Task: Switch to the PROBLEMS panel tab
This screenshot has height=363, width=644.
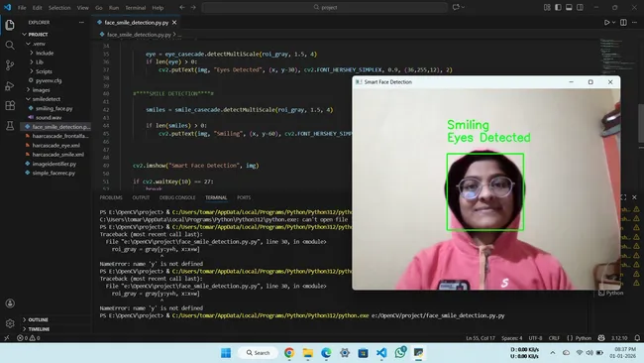Action: point(111,197)
